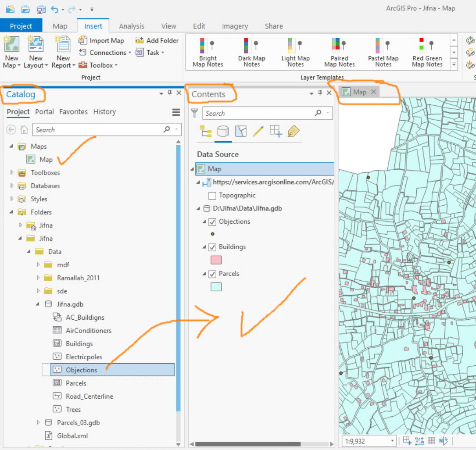
Task: Open the Connections dropdown
Action: point(129,53)
